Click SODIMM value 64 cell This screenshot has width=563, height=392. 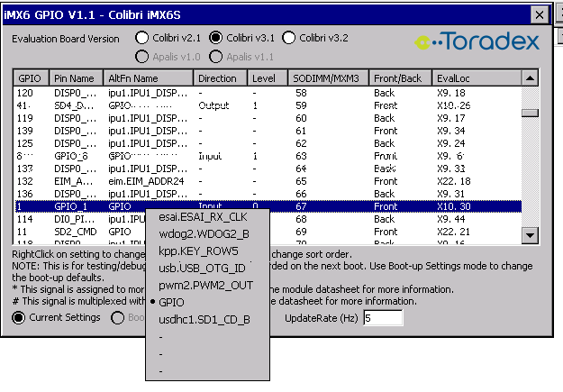point(301,169)
